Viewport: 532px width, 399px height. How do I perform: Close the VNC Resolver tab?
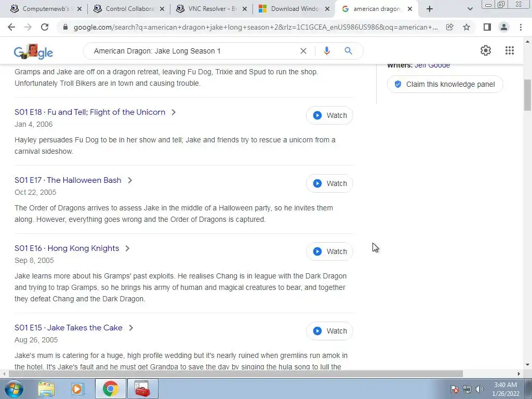pos(245,9)
